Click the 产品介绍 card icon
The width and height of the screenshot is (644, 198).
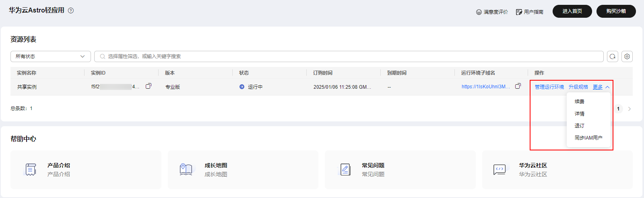(x=31, y=170)
